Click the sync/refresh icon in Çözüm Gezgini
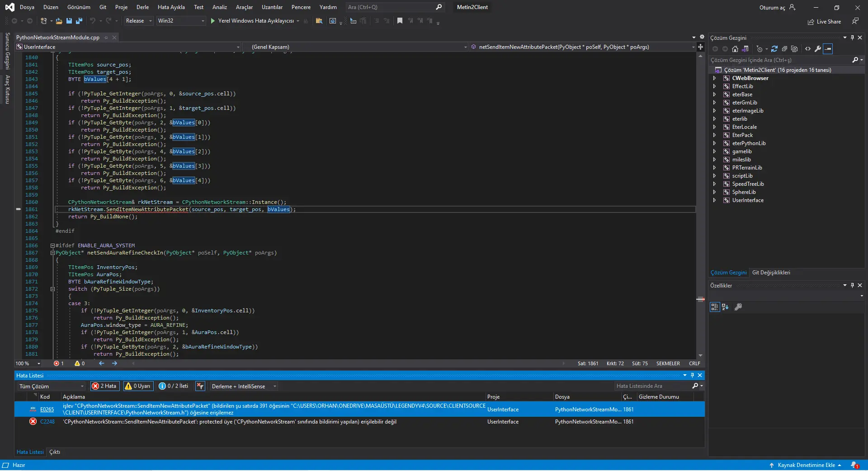Viewport: 868px width, 471px height. point(774,49)
